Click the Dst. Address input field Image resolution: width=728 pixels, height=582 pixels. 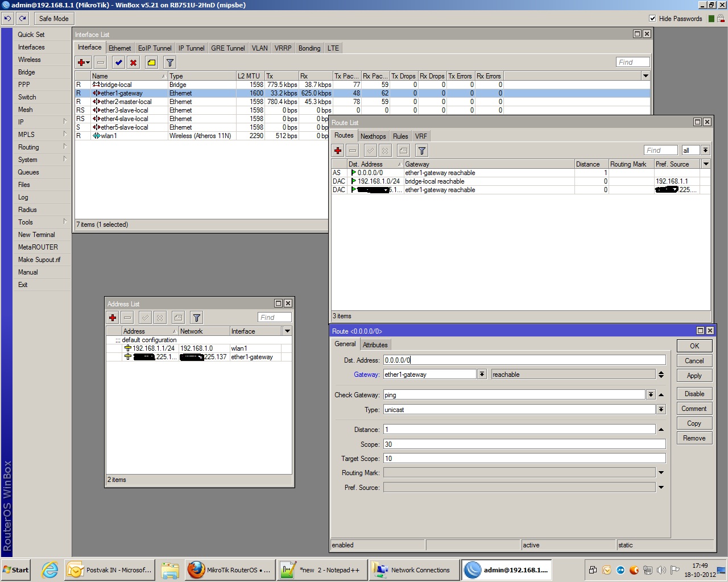(x=524, y=360)
